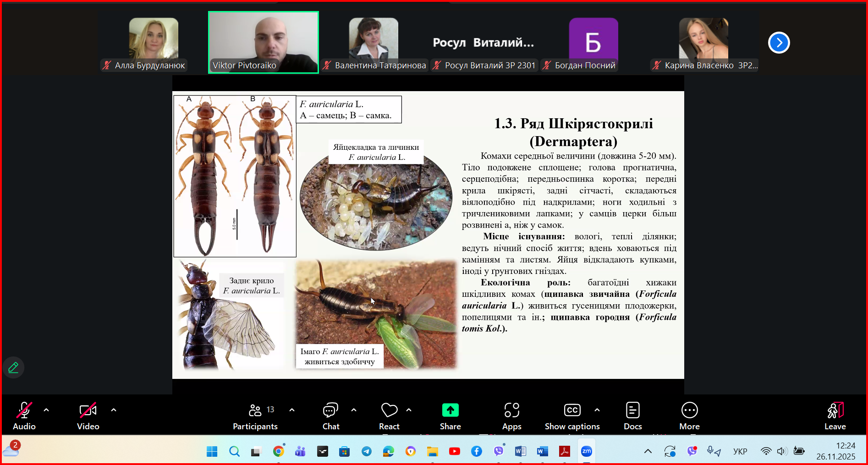The width and height of the screenshot is (868, 465).
Task: Open the Apps panel
Action: pos(511,416)
